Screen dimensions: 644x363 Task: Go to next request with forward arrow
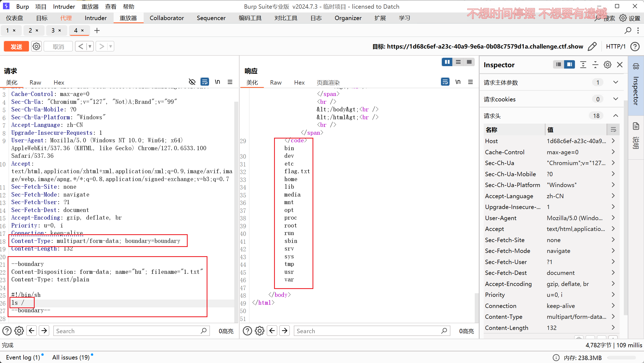click(x=102, y=46)
